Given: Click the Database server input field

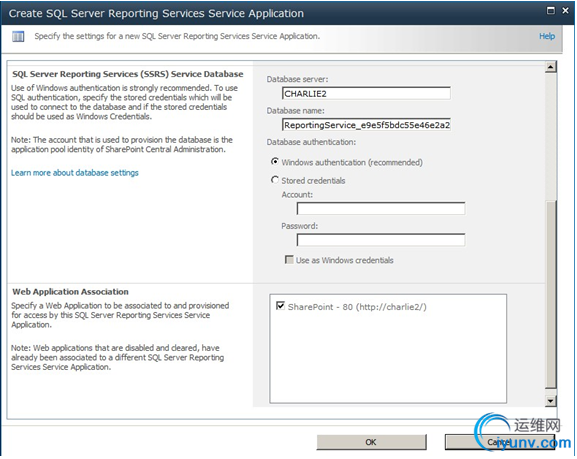Looking at the screenshot, I should coord(366,93).
